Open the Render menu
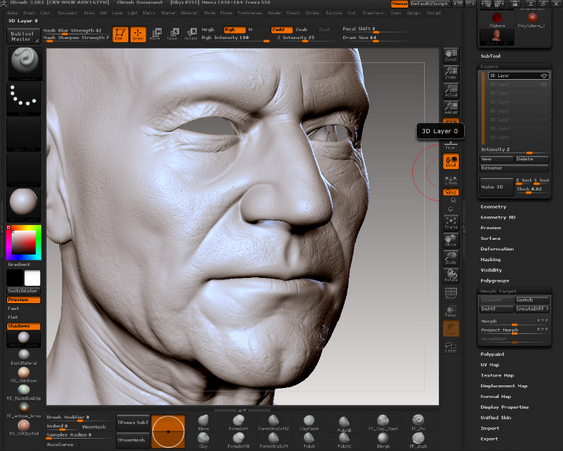The image size is (563, 451). [x=274, y=13]
